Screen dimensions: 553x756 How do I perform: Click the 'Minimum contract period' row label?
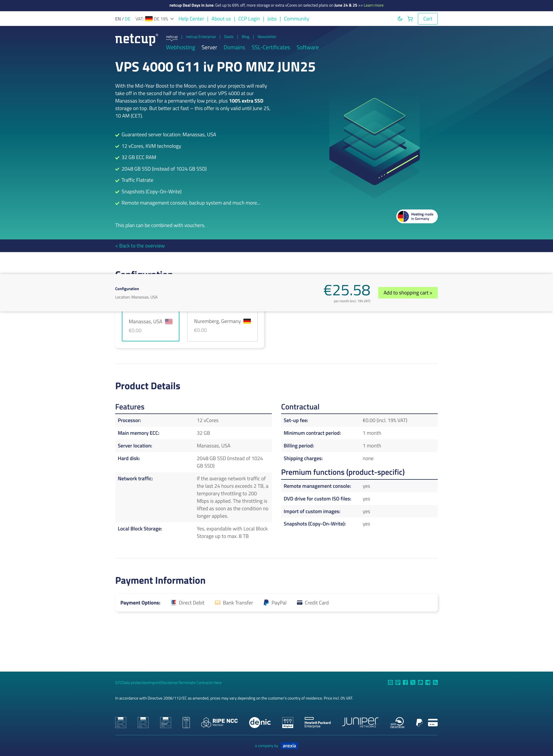(x=312, y=433)
